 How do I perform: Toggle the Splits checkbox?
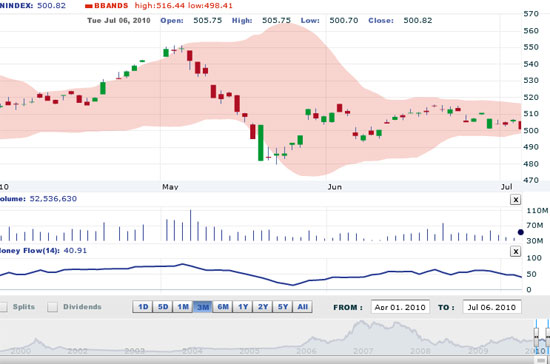[x=3, y=307]
